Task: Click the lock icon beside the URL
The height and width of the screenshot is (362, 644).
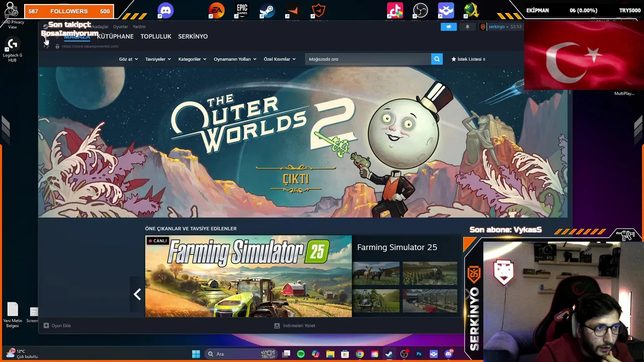Action: click(x=57, y=46)
